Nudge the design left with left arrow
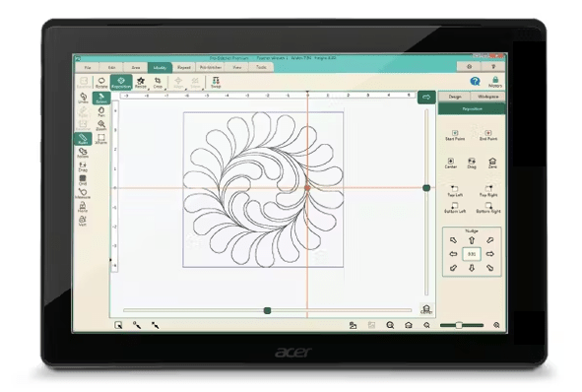 pos(453,254)
